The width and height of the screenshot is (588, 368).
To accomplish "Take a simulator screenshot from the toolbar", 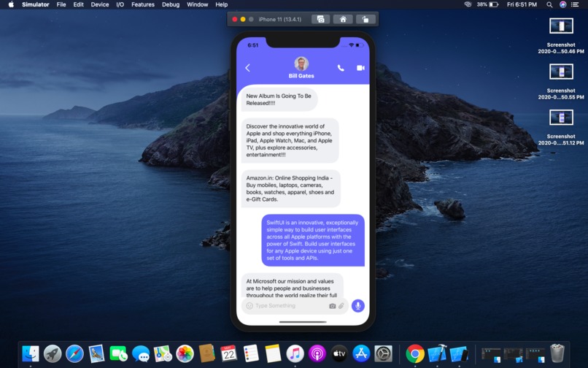I will (x=320, y=19).
